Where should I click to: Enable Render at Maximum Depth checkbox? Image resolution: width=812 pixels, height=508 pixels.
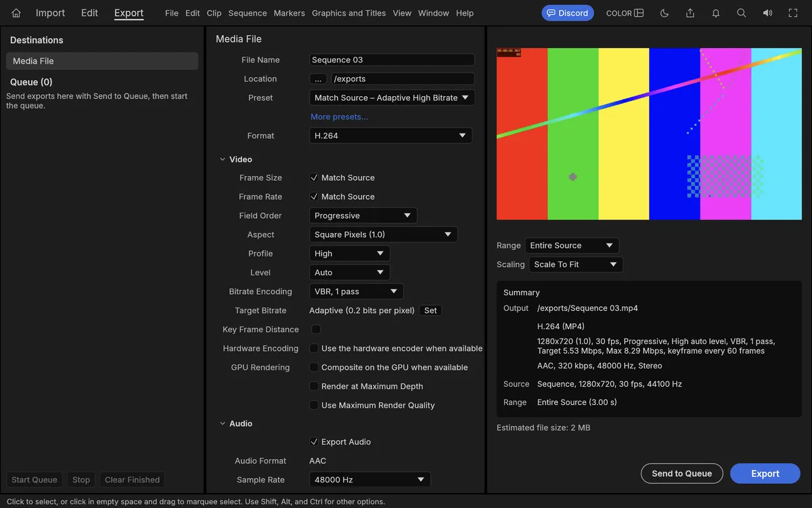point(314,386)
